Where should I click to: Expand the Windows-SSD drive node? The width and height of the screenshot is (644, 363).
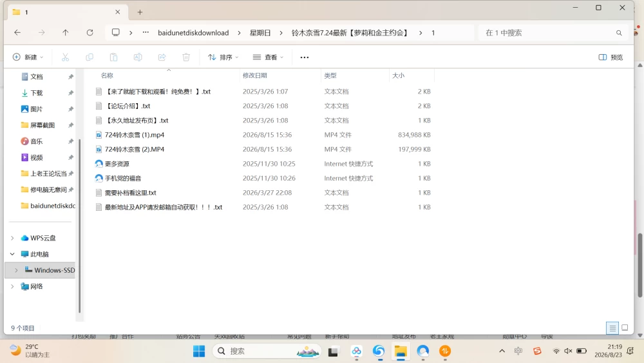coord(17,270)
